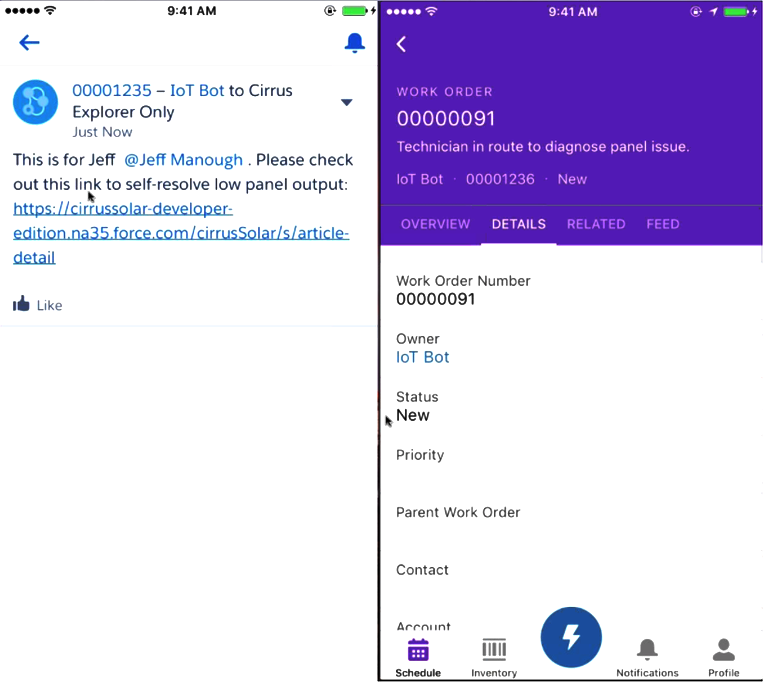
Task: Open the IoT Bot owner link under Owner
Action: click(422, 357)
